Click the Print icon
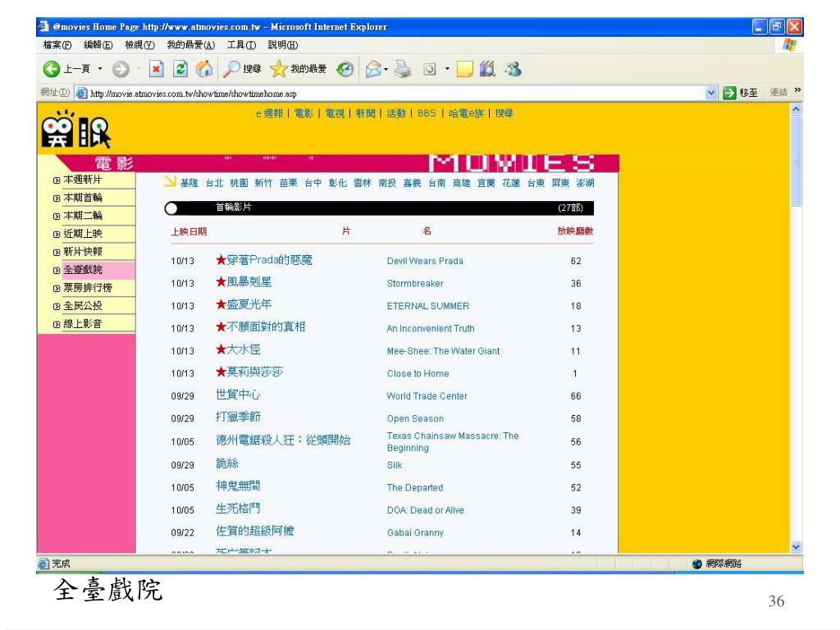 click(x=403, y=69)
